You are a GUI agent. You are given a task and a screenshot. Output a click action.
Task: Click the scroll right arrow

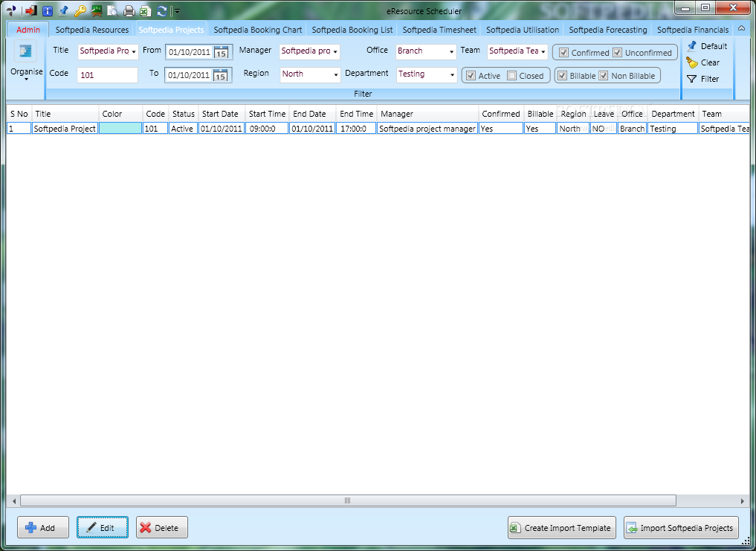click(x=743, y=501)
